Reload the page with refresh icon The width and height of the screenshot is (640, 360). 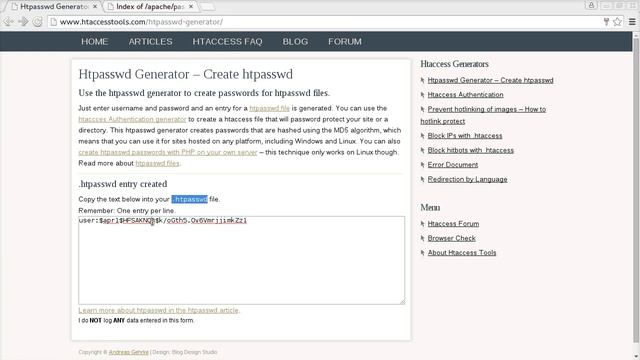[x=38, y=22]
